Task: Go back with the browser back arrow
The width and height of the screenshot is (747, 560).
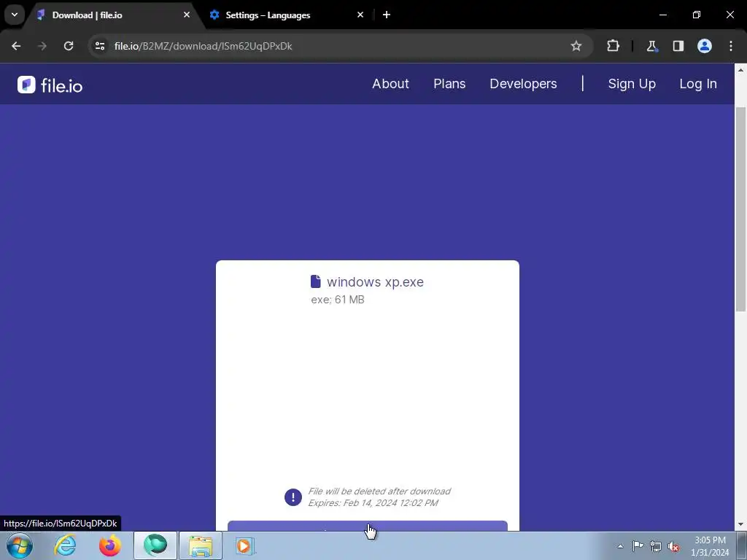Action: coord(16,46)
